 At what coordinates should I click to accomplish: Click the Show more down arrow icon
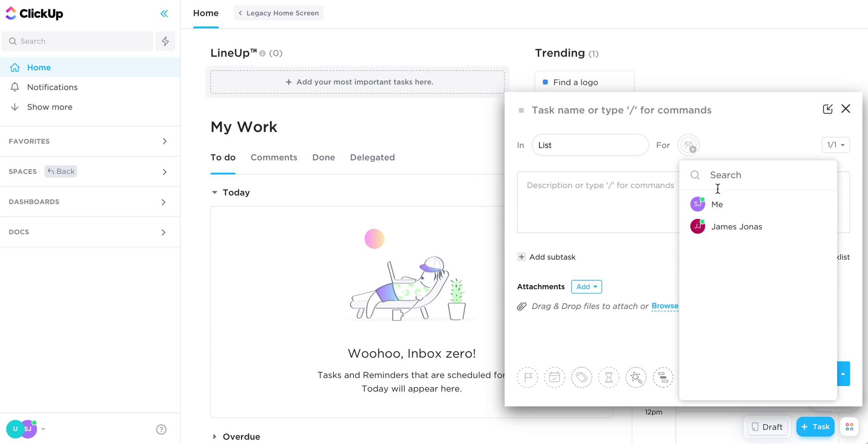(15, 107)
